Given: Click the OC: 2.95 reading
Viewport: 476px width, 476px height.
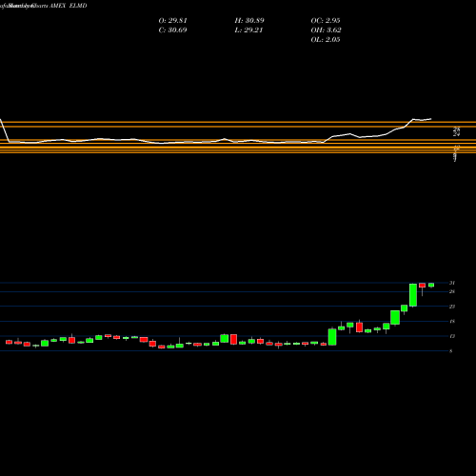Looking at the screenshot, I should tap(326, 21).
